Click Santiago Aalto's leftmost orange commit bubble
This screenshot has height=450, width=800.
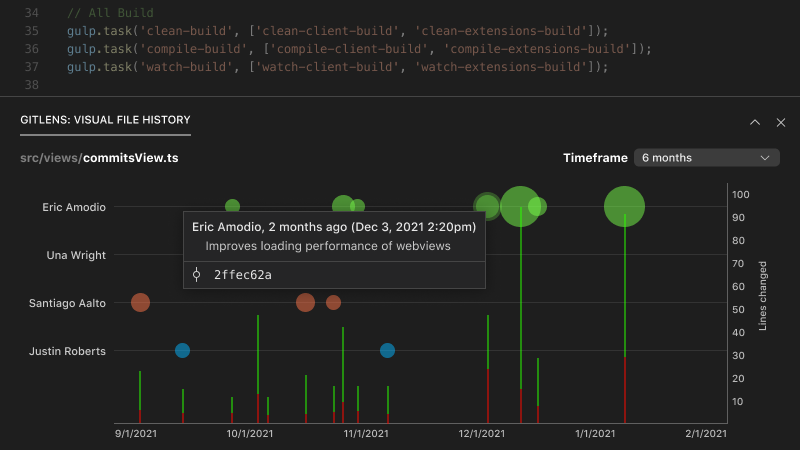141,303
